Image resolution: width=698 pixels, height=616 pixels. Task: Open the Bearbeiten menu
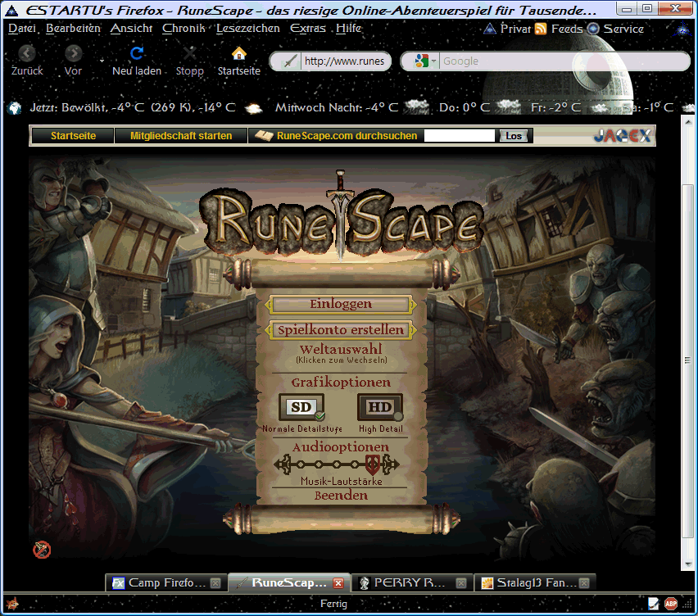pos(74,29)
